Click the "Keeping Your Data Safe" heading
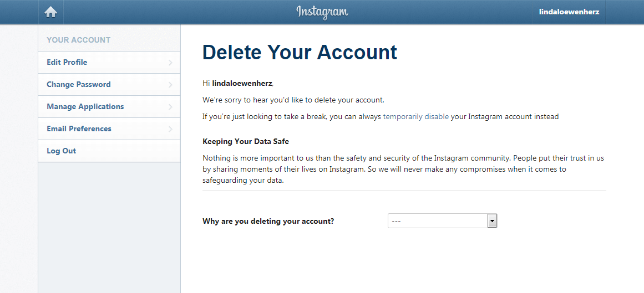This screenshot has height=293, width=644. [246, 141]
